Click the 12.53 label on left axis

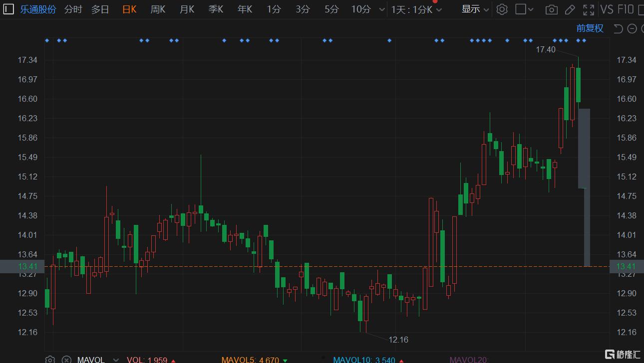[27, 313]
